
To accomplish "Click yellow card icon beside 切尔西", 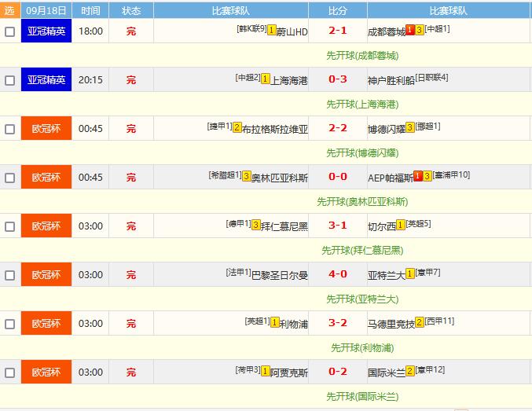I will click(x=400, y=225).
